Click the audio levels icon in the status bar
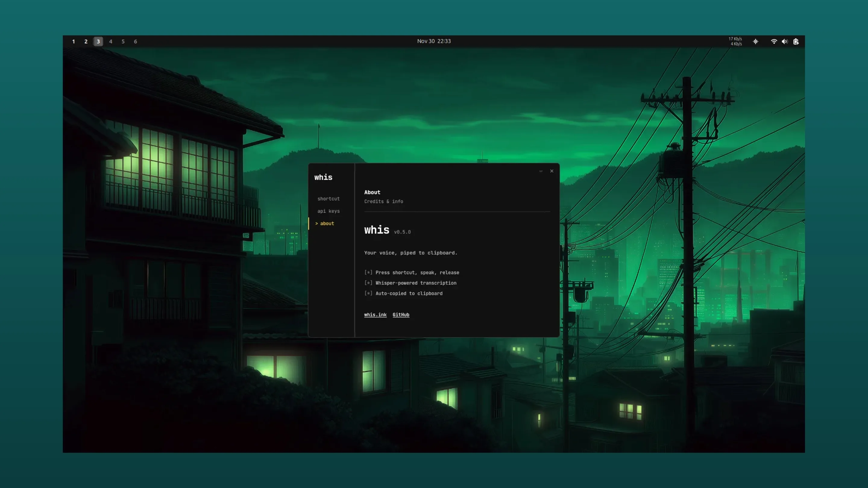This screenshot has height=488, width=868. pyautogui.click(x=756, y=41)
